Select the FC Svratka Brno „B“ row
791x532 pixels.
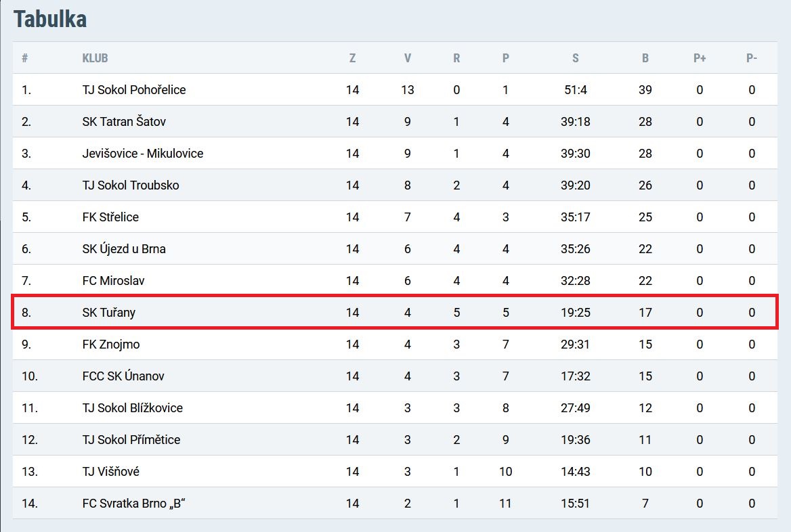click(x=395, y=503)
